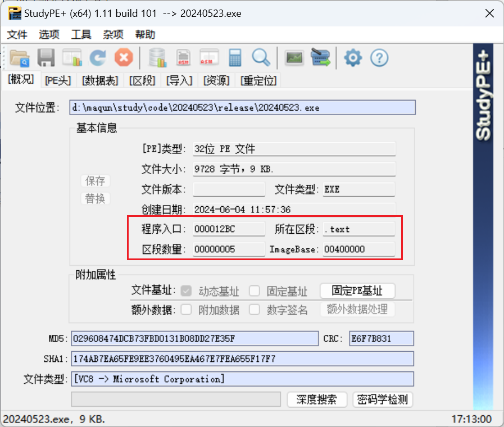Switch to the [重定位] tab
504x427 pixels.
[258, 80]
